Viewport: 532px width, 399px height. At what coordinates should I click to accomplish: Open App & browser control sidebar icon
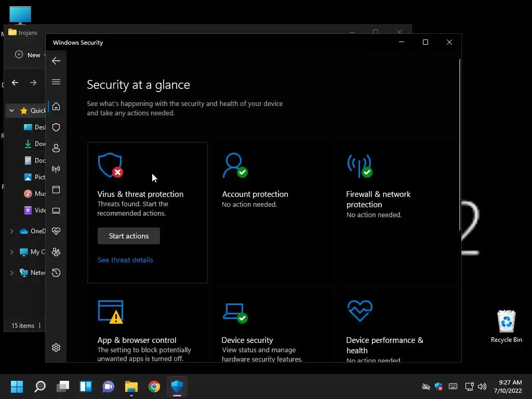tap(56, 190)
